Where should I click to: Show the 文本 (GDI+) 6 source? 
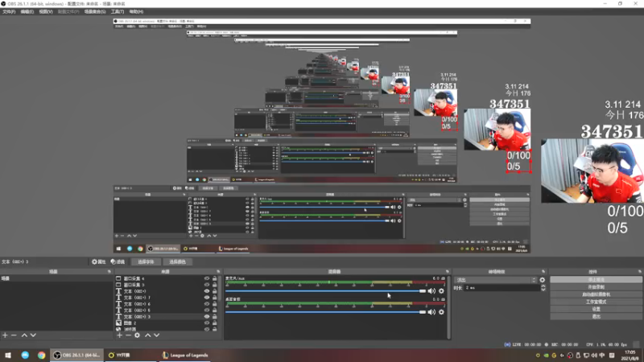tap(207, 304)
